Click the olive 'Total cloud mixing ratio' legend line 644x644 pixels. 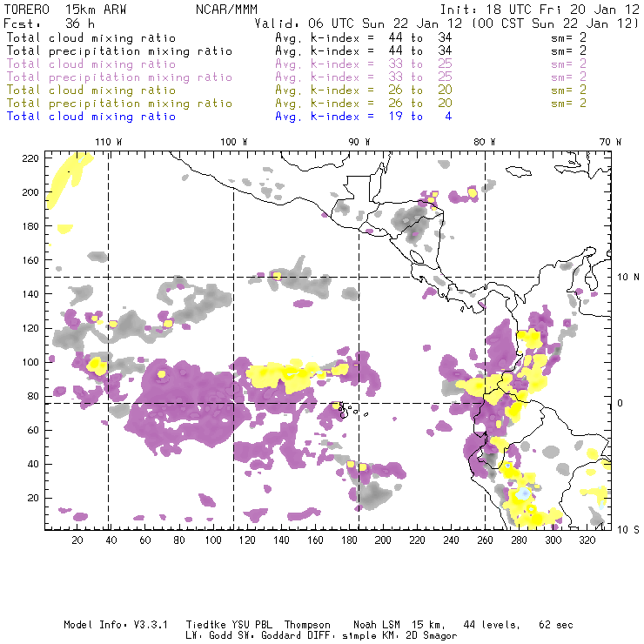[91, 90]
